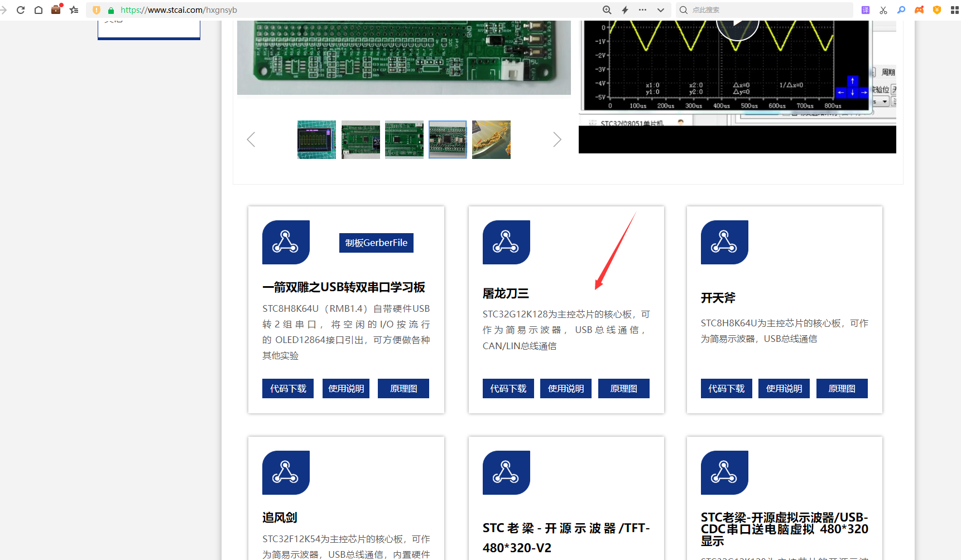The height and width of the screenshot is (560, 961).
Task: Click the lightning speed mode icon
Action: click(x=625, y=10)
